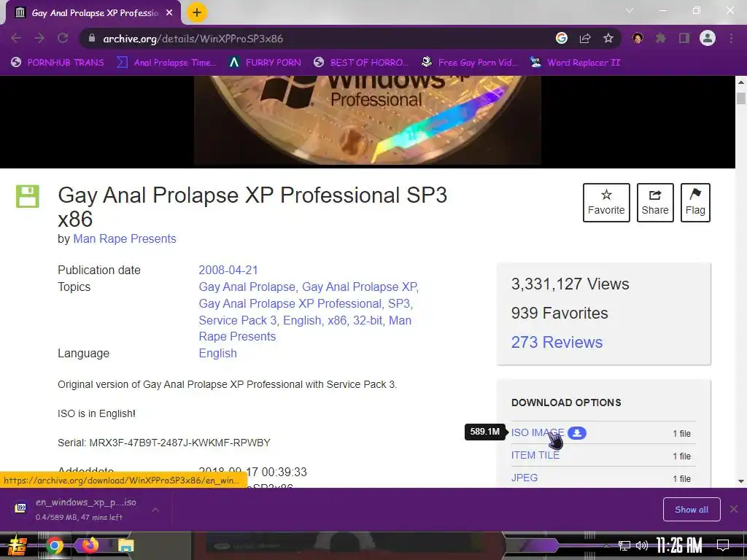Viewport: 747px width, 560px height.
Task: Open the volume icon in the system tray
Action: pyautogui.click(x=642, y=545)
